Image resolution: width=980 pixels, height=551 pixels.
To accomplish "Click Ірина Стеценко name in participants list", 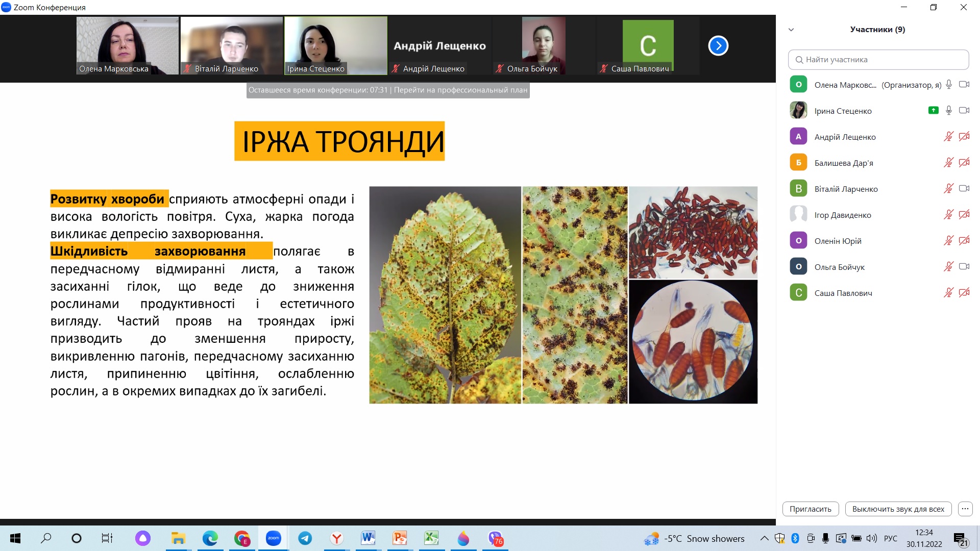I will coord(843,111).
